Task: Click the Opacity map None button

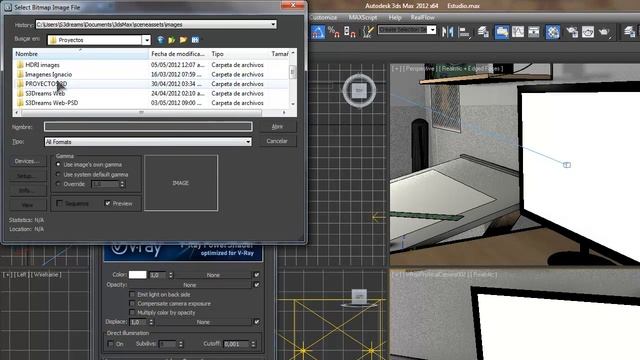Action: tap(189, 284)
